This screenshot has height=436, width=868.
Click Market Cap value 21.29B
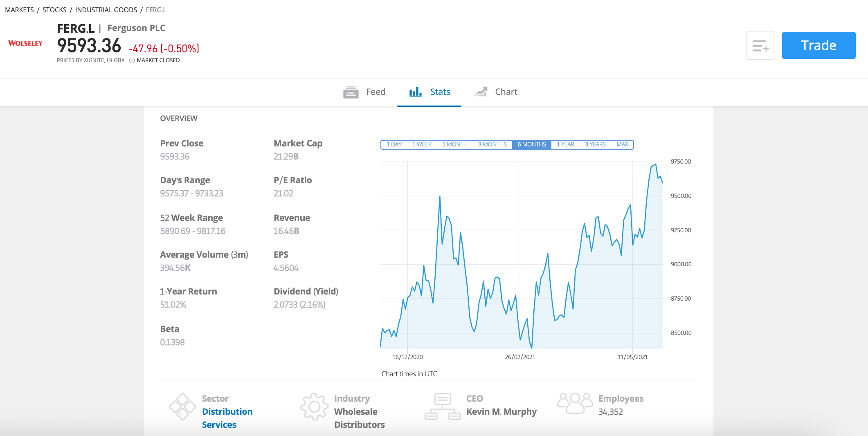click(286, 157)
